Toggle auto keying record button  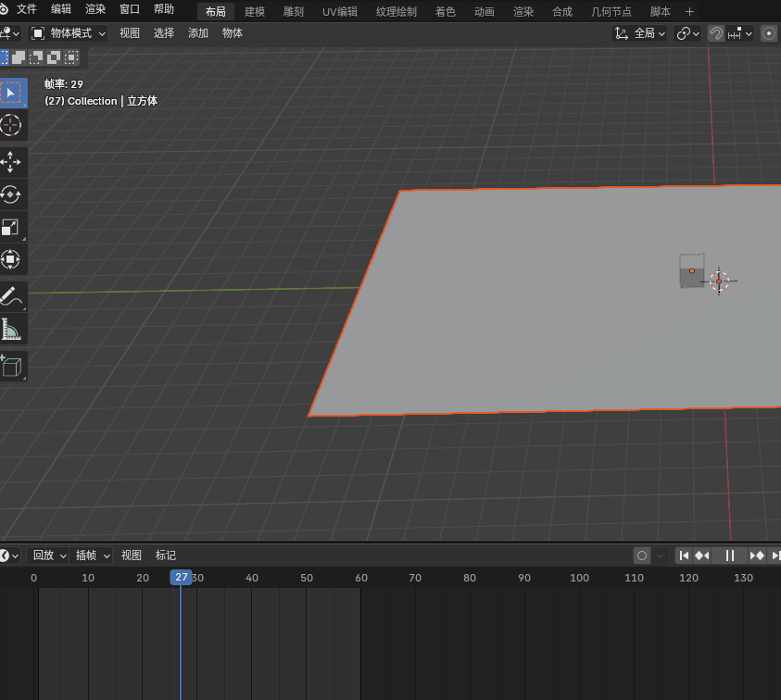click(x=642, y=556)
